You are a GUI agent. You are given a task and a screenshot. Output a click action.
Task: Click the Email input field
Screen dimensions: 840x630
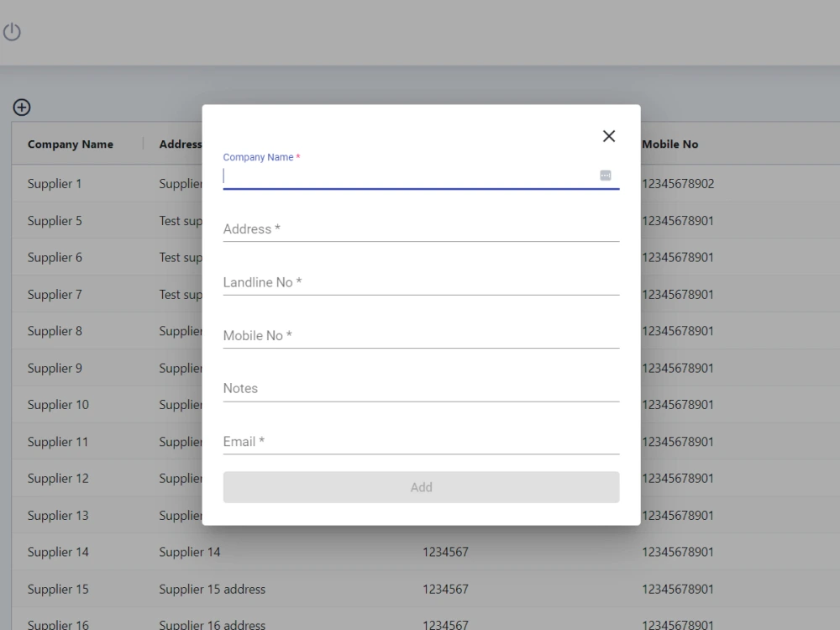coord(421,442)
